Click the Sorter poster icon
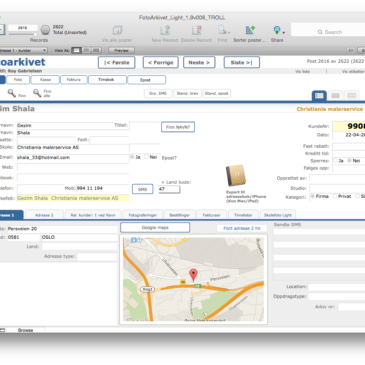The width and height of the screenshot is (365, 365). click(x=250, y=30)
